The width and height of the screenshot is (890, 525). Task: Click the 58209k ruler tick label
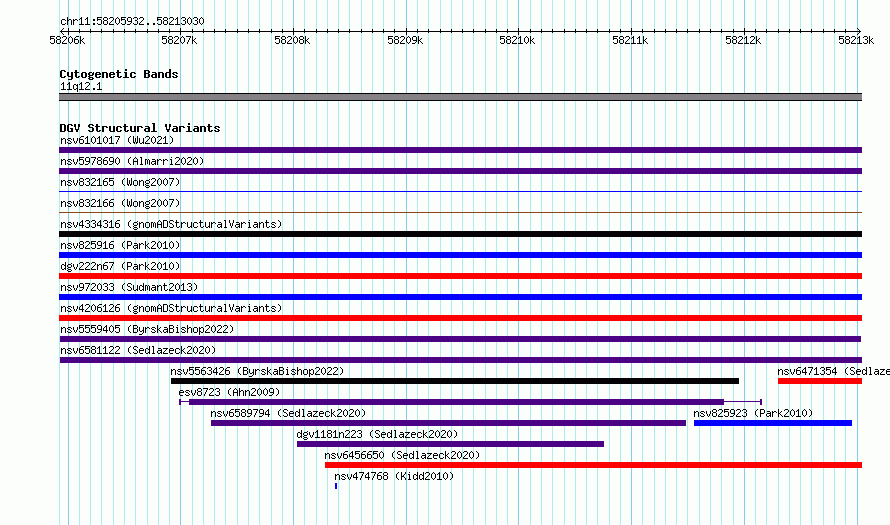tap(405, 40)
